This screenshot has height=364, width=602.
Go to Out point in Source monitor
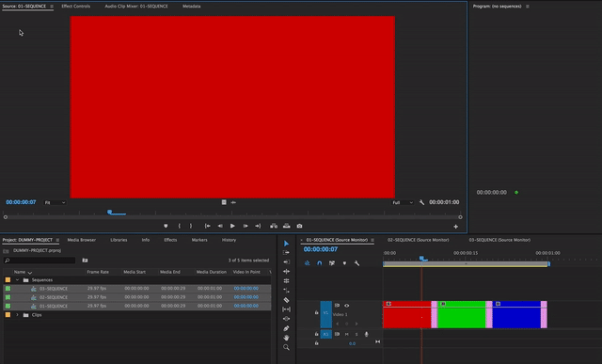[258, 226]
